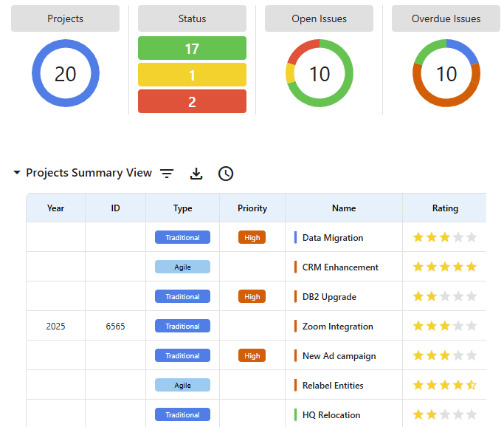Click Traditional tag in DB2 Upgrade row

tap(182, 297)
